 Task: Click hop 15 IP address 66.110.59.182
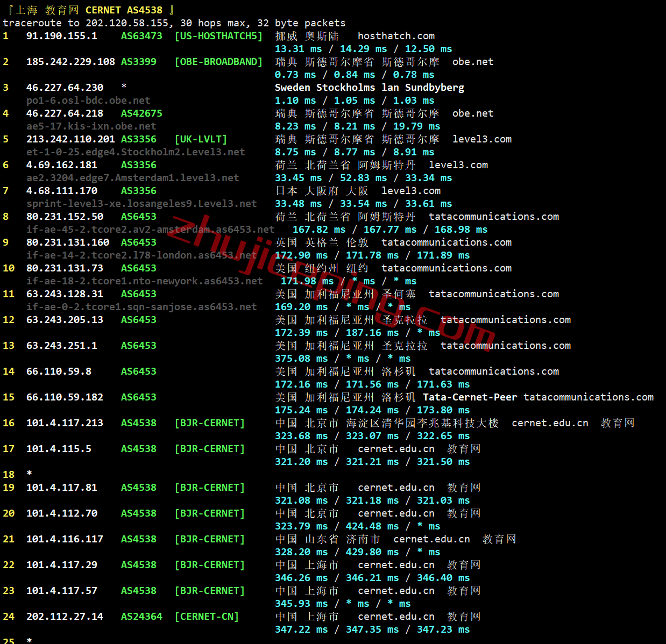point(65,397)
